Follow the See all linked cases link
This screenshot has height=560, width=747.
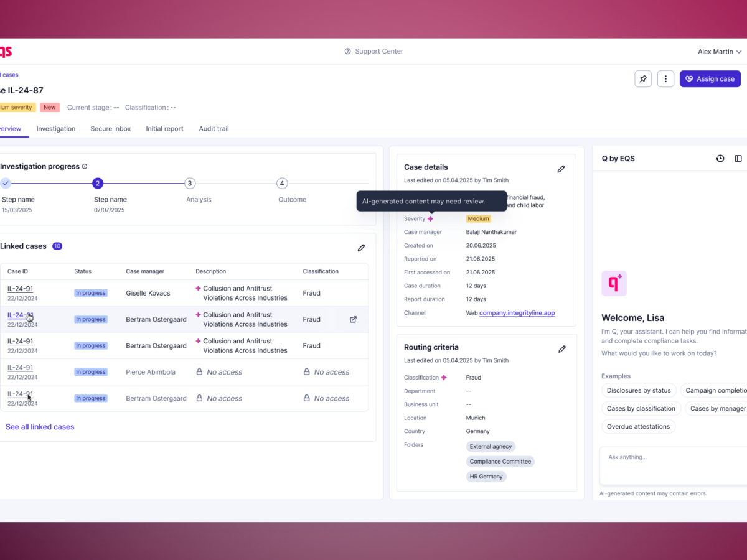40,427
